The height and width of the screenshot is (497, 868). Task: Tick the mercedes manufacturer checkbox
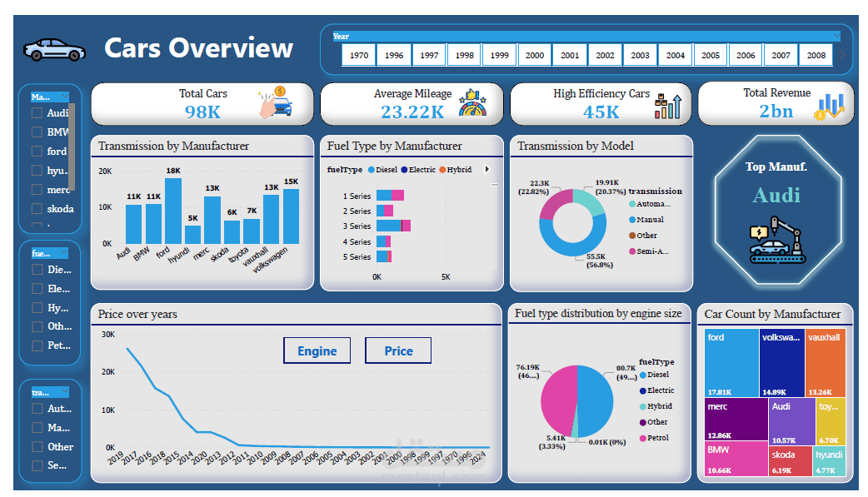[37, 189]
